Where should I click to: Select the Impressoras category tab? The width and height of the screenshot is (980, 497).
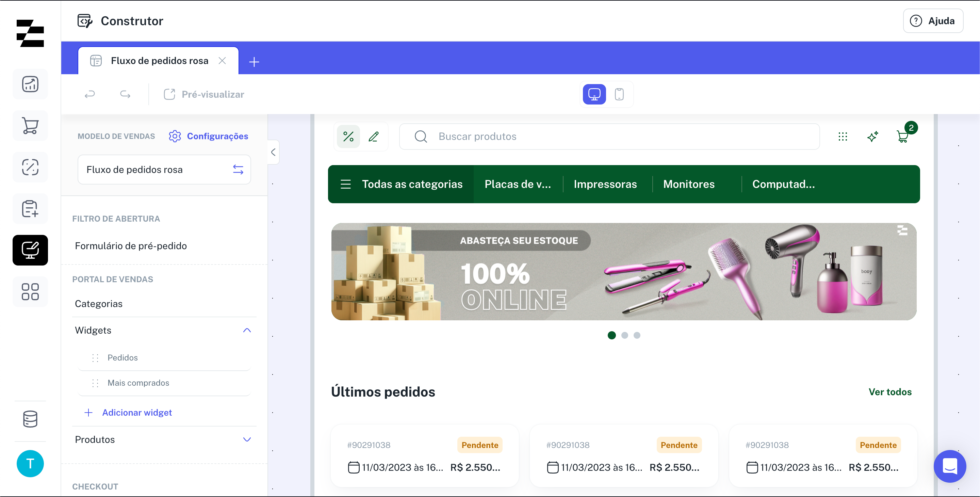coord(605,184)
